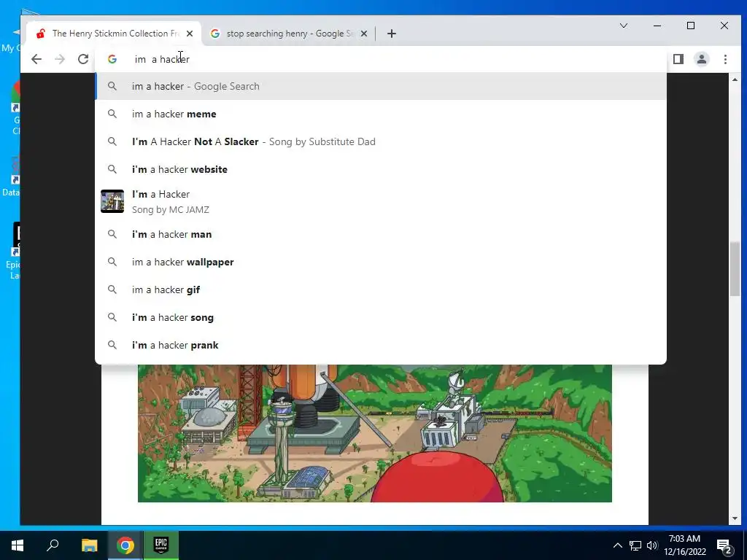Viewport: 747px width, 560px height.
Task: Click the scrollbar up arrow
Action: (x=735, y=79)
